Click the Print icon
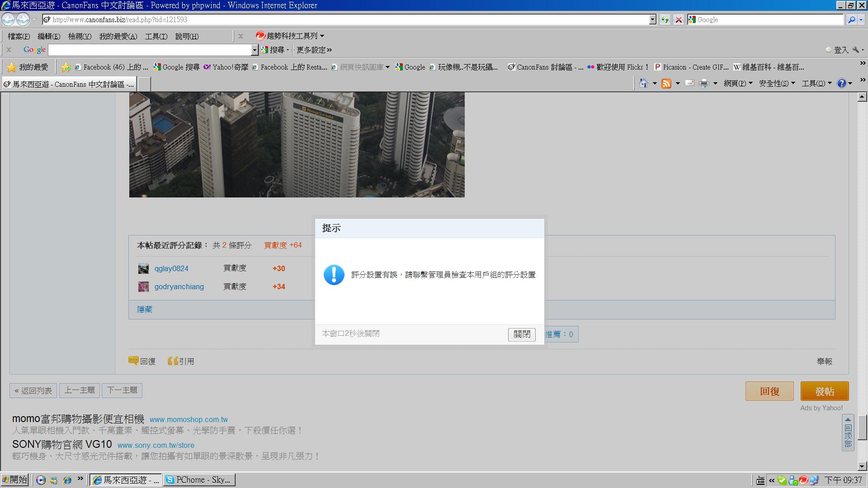The height and width of the screenshot is (488, 868). click(704, 83)
